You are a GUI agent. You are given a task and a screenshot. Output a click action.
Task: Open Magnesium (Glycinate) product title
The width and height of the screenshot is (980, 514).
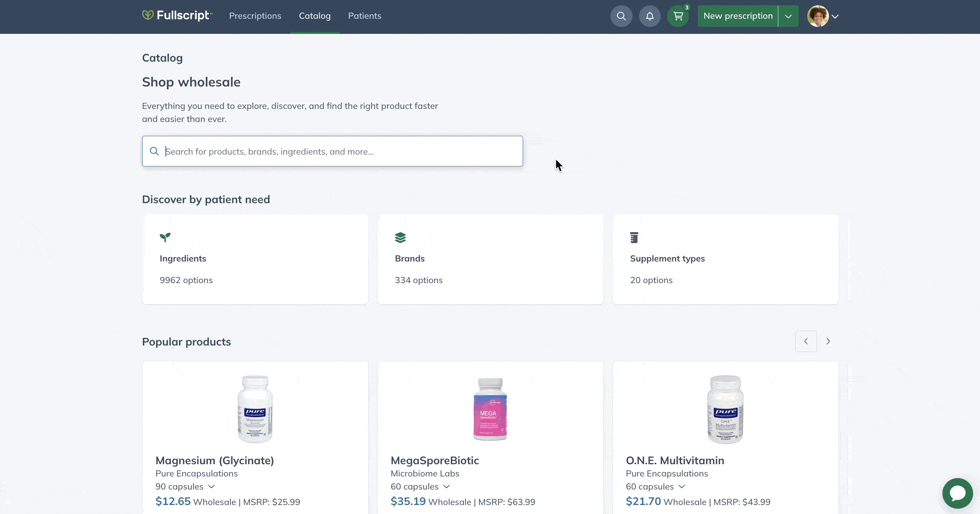click(x=215, y=461)
